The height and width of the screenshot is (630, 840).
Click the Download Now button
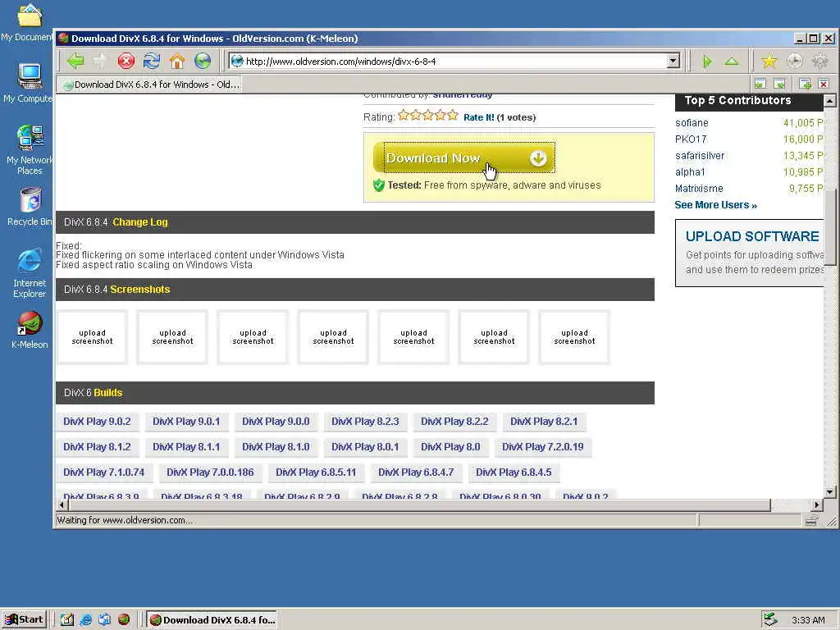[464, 158]
